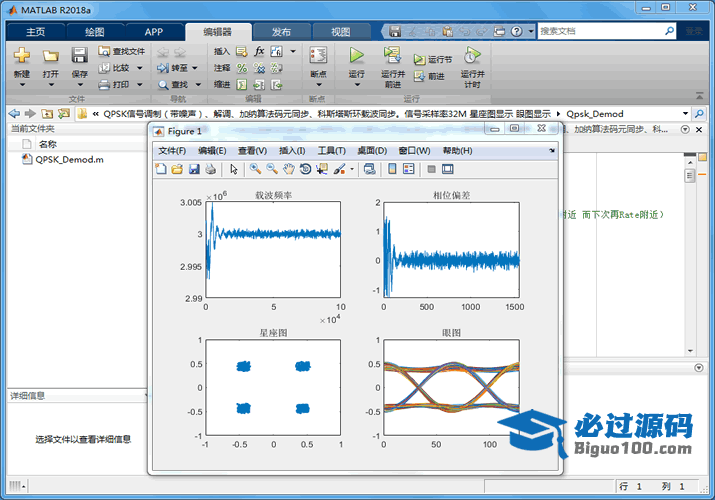Open Figure 1 窗口(W) menu
715x500 pixels.
click(414, 150)
